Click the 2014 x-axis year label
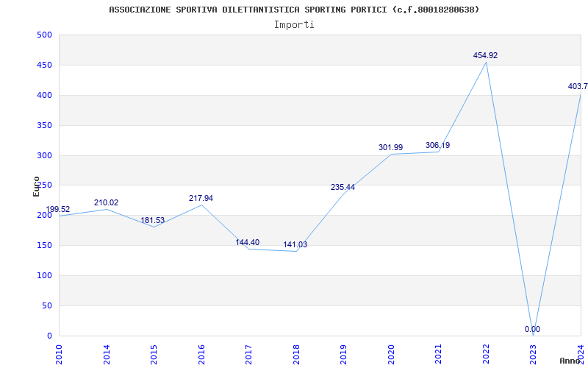Screen dimensions: 588x368 pyautogui.click(x=107, y=354)
